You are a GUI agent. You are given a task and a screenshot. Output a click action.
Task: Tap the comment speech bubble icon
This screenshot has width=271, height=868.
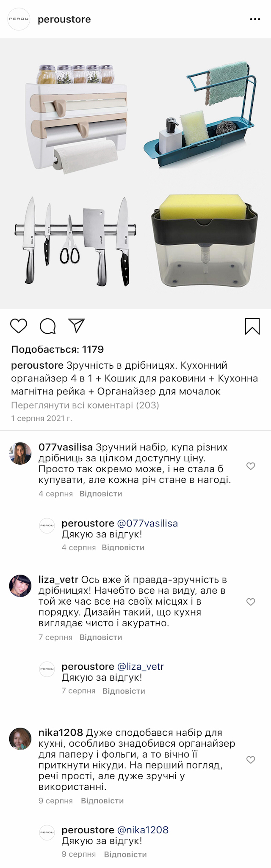pyautogui.click(x=48, y=326)
